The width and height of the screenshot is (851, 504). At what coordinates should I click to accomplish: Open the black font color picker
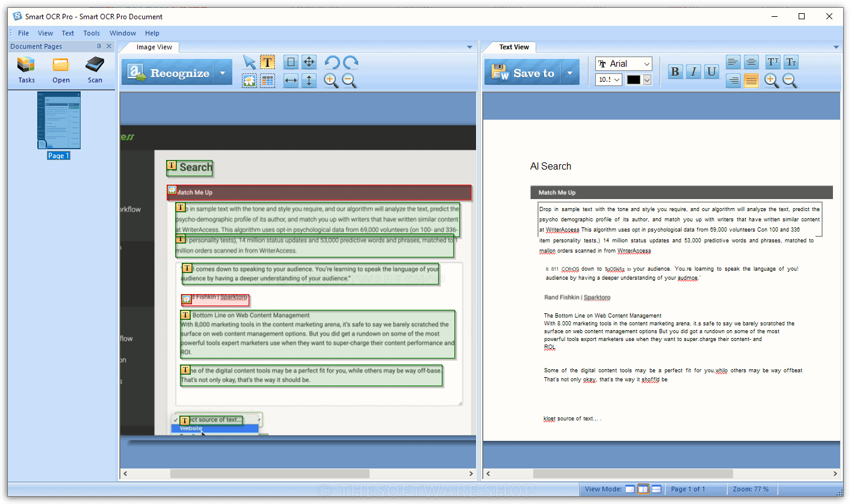coord(639,79)
